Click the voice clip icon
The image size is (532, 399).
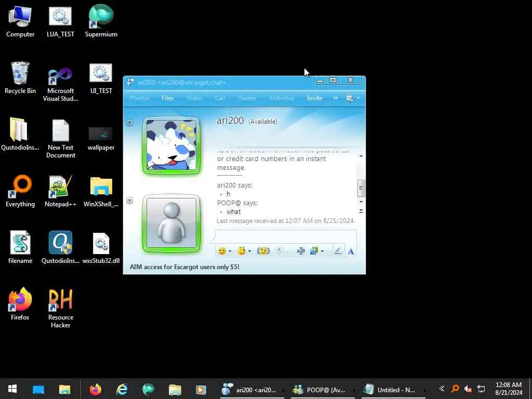[279, 251]
